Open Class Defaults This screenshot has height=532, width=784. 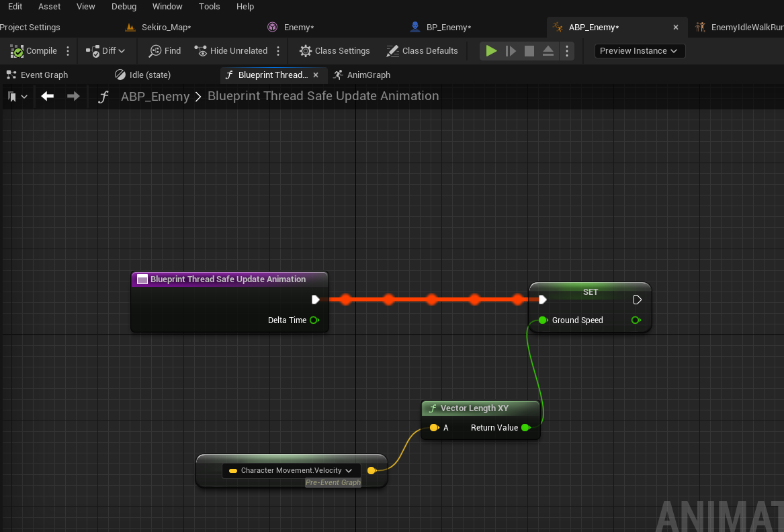422,51
